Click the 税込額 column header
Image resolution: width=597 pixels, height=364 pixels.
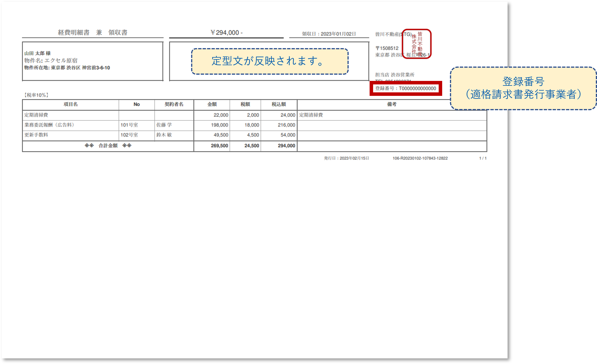[279, 104]
